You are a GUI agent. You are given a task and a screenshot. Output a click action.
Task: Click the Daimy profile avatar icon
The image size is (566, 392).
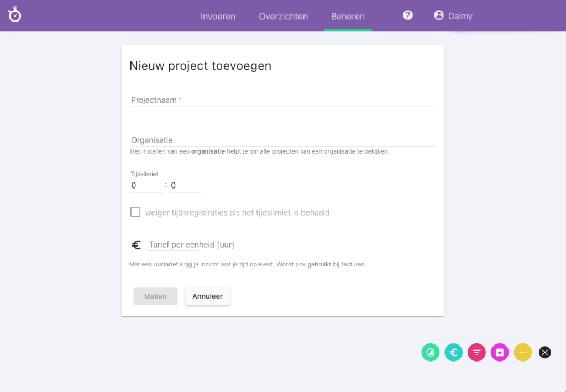click(439, 15)
